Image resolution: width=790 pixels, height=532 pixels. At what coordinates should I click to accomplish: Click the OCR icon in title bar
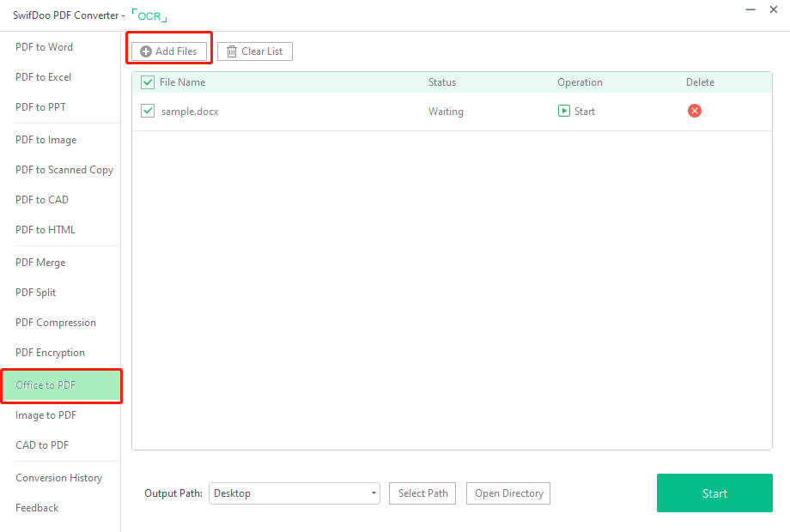click(149, 15)
